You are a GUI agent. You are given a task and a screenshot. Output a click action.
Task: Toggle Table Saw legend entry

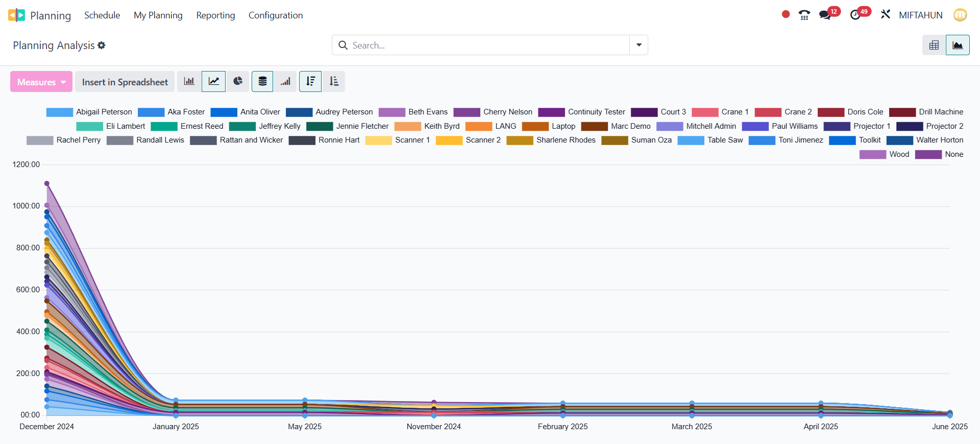click(710, 140)
